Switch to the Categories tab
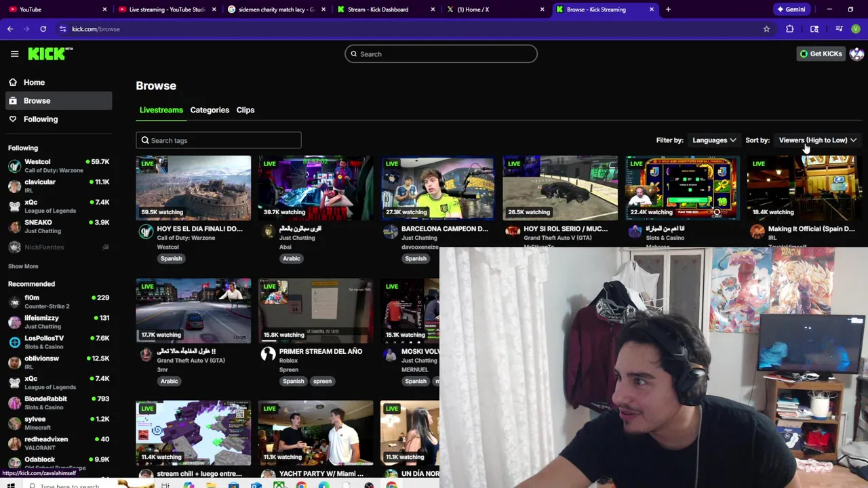 [210, 110]
